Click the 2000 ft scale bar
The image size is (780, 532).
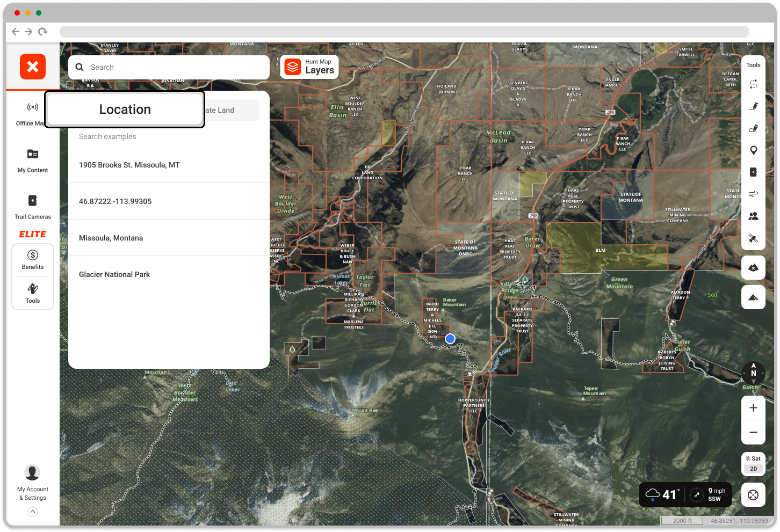[682, 521]
